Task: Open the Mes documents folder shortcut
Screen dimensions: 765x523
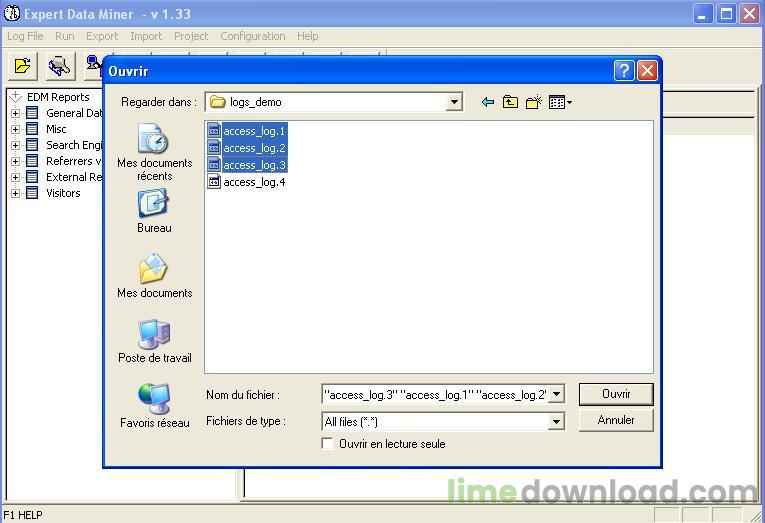Action: tap(154, 276)
